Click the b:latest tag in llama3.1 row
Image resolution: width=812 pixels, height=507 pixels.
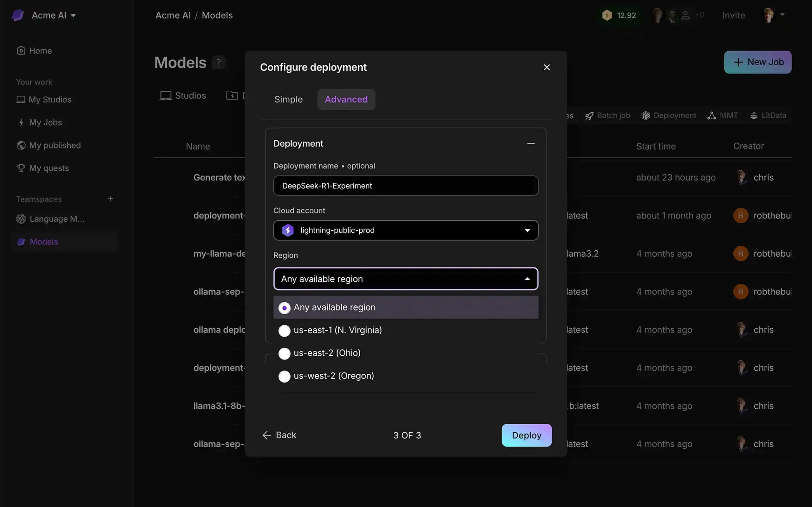pos(583,406)
